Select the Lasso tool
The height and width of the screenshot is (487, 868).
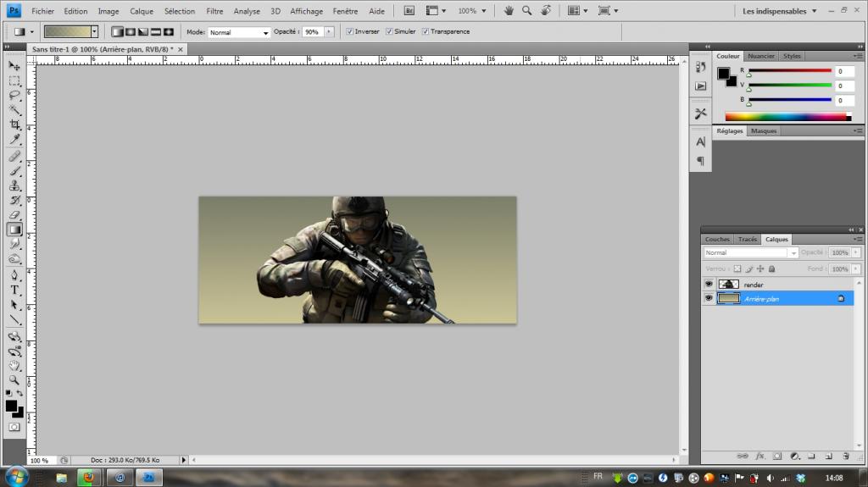click(x=14, y=95)
